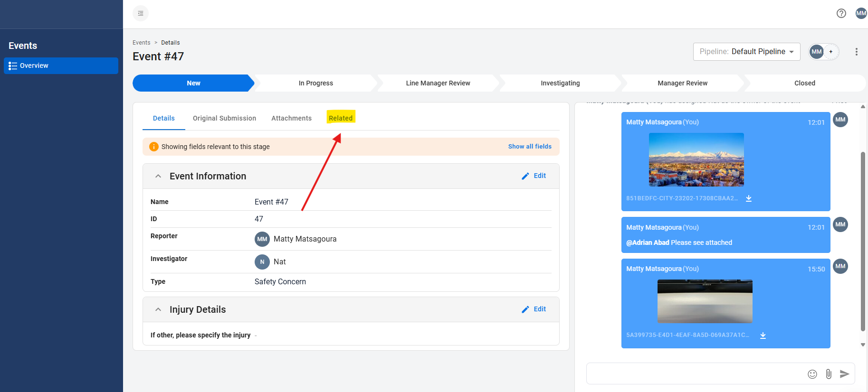Click the chat message input field

[x=694, y=374]
